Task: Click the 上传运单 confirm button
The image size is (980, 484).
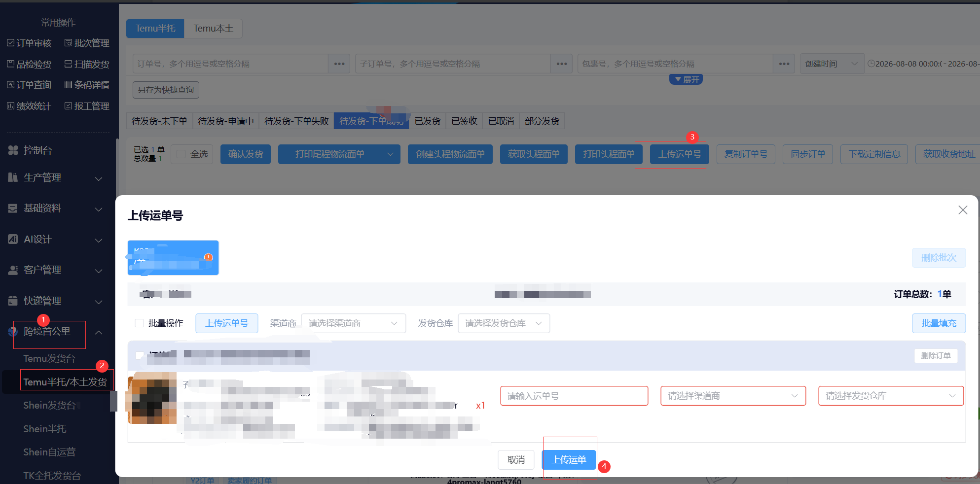Action: [569, 460]
